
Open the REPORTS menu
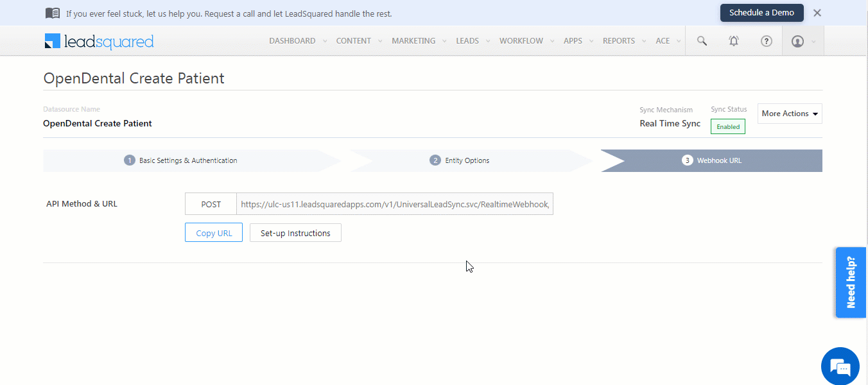(x=619, y=40)
